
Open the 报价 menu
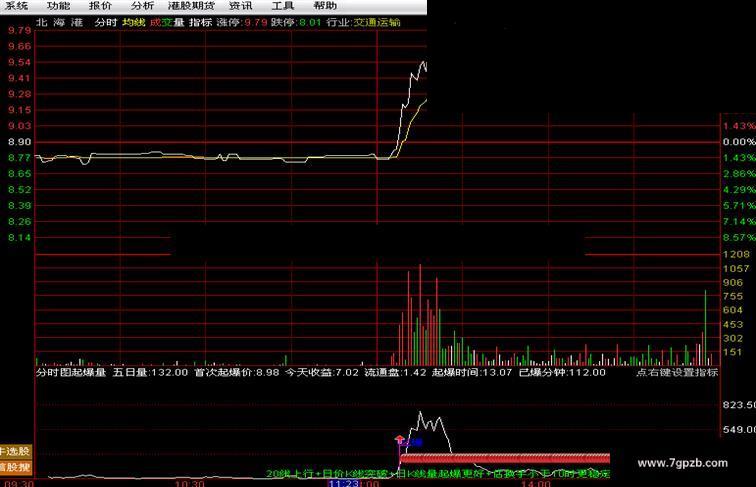pos(100,6)
